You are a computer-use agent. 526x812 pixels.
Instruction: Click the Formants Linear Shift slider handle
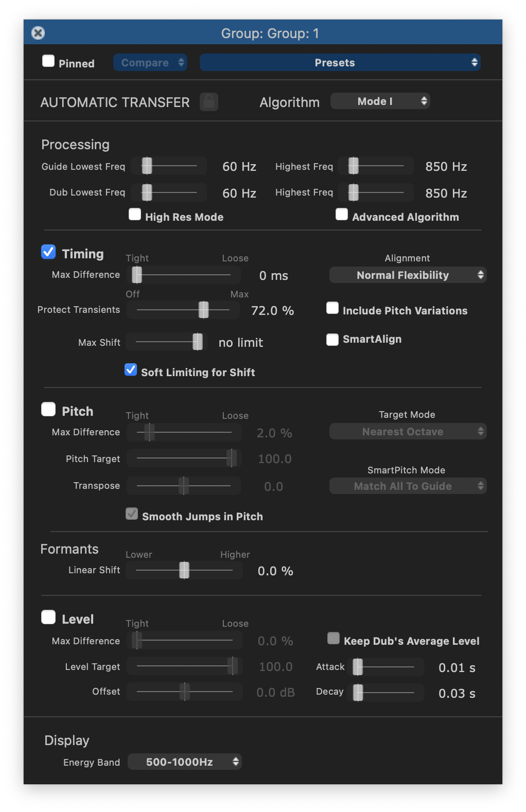tap(184, 570)
